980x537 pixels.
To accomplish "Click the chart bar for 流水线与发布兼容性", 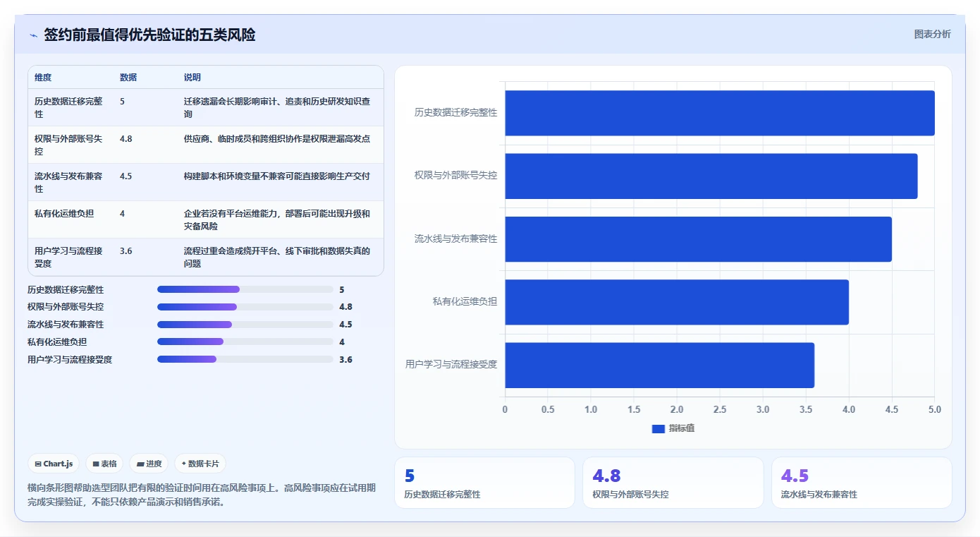I will click(x=699, y=239).
